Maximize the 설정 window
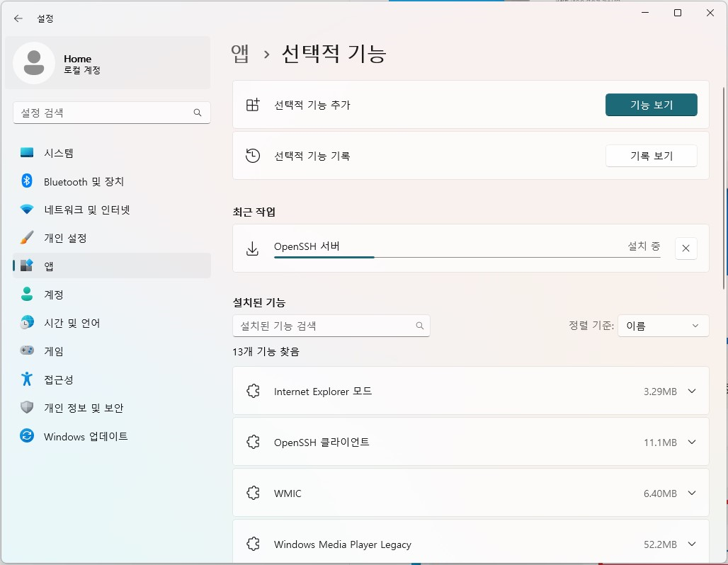 point(678,13)
